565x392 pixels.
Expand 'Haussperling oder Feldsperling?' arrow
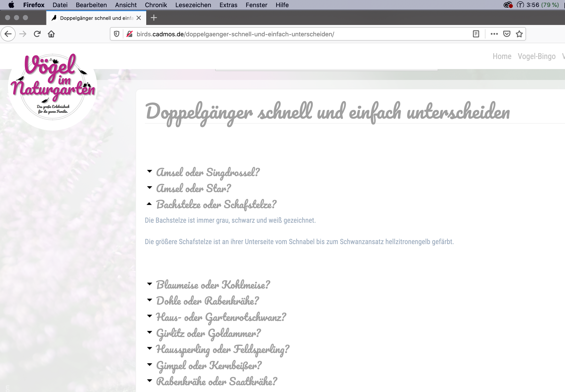pyautogui.click(x=149, y=348)
